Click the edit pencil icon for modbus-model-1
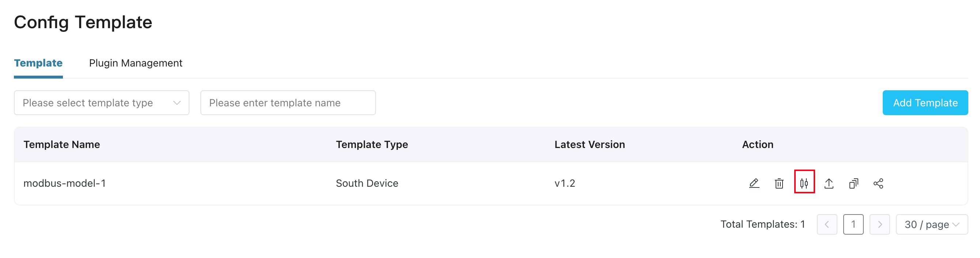The image size is (980, 258). [754, 183]
